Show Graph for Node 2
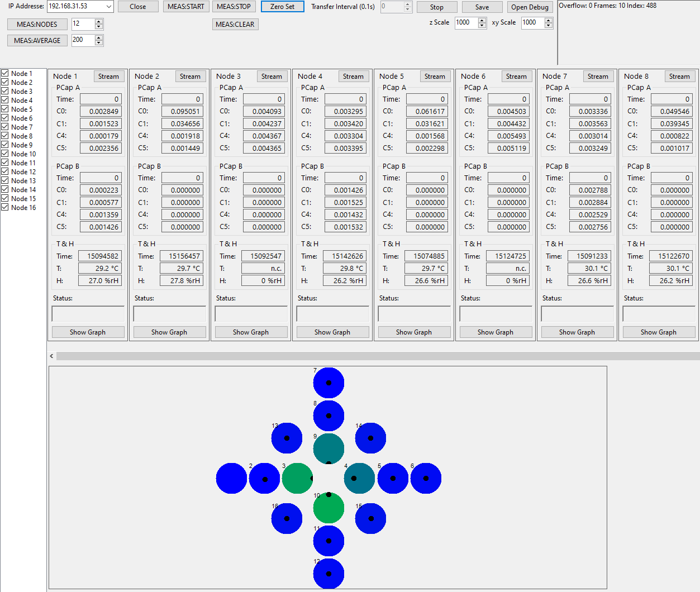This screenshot has width=700, height=592. 169,332
